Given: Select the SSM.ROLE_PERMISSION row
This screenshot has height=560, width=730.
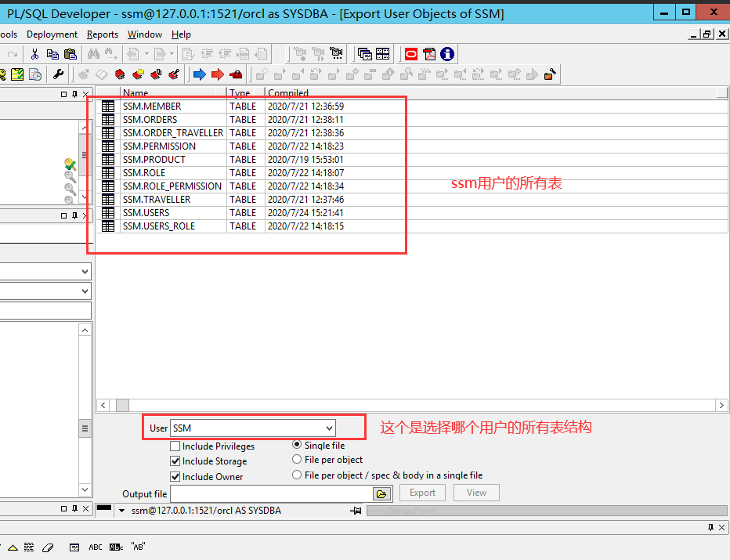Looking at the screenshot, I should tap(411, 186).
